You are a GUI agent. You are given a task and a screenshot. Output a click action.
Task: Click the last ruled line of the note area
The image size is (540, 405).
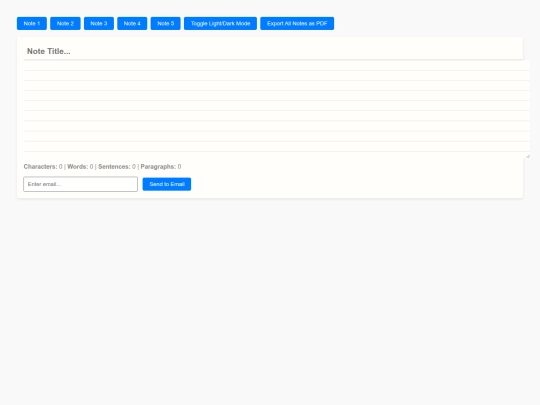[x=277, y=147]
